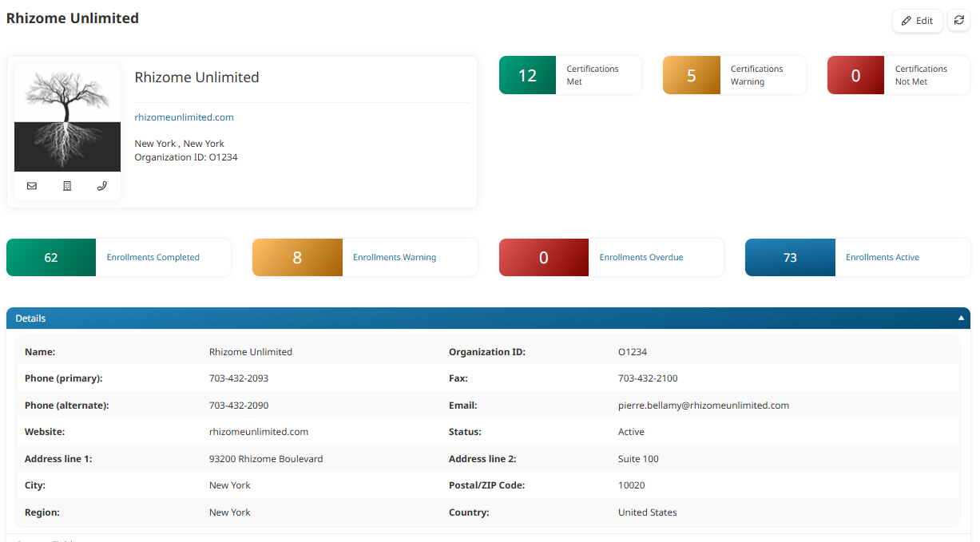Click the Status value Active
This screenshot has height=542, width=980.
(x=631, y=432)
